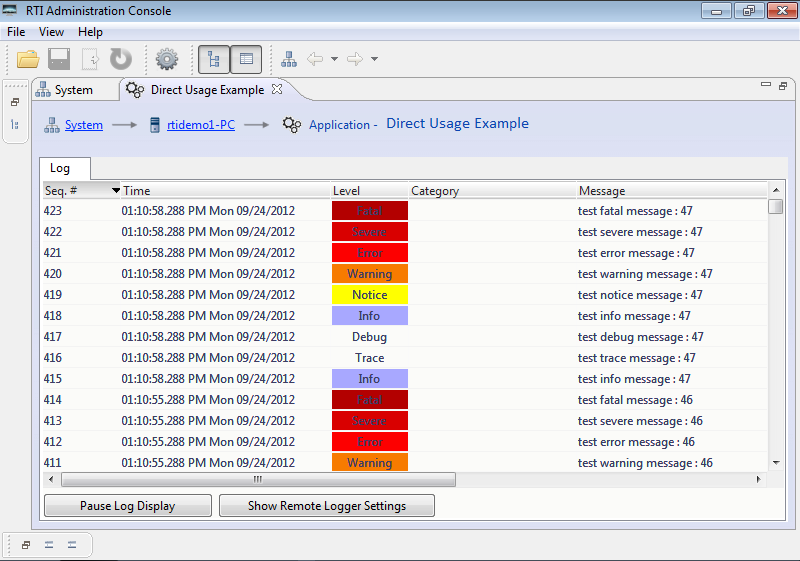Select 'test severe message : 46' entry

tap(640, 421)
